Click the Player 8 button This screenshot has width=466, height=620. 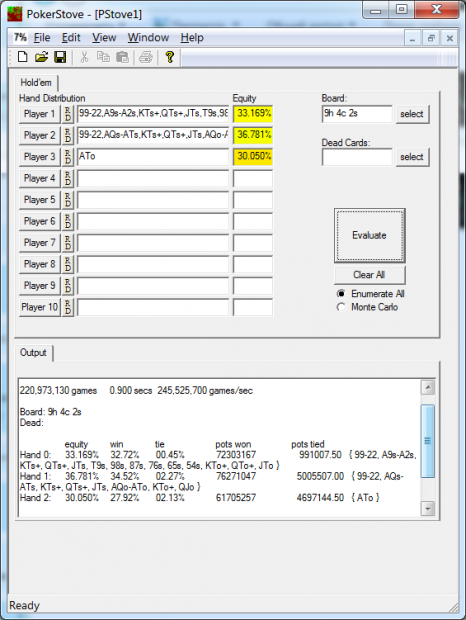click(x=40, y=264)
